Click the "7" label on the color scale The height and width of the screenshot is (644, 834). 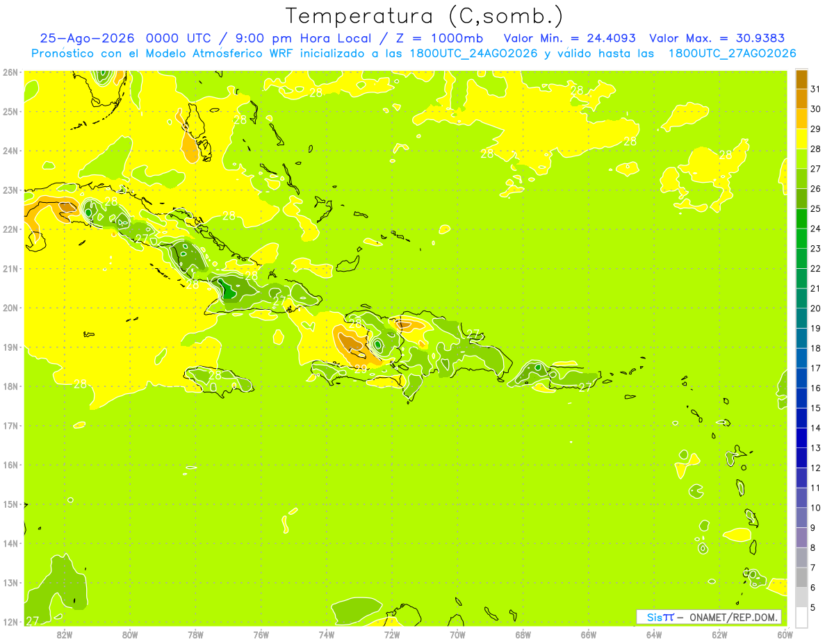[813, 568]
